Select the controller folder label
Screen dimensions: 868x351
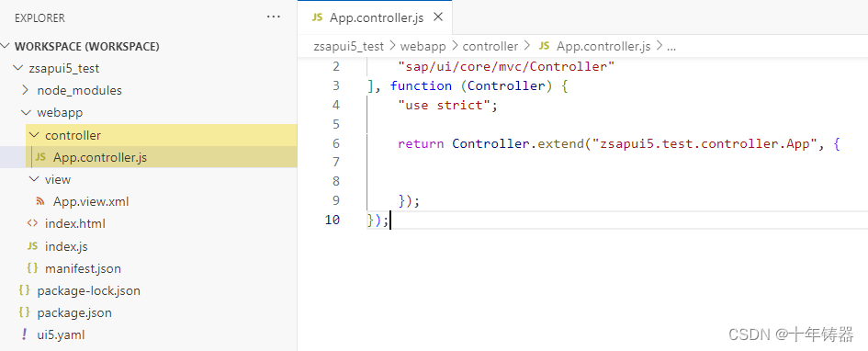(73, 135)
